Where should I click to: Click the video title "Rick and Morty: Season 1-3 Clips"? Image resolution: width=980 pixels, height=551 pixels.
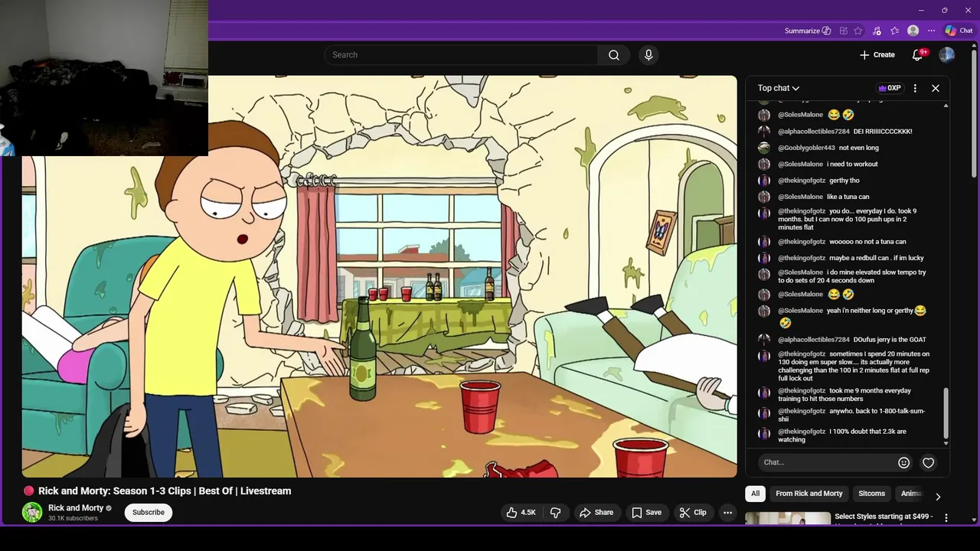[x=165, y=491]
